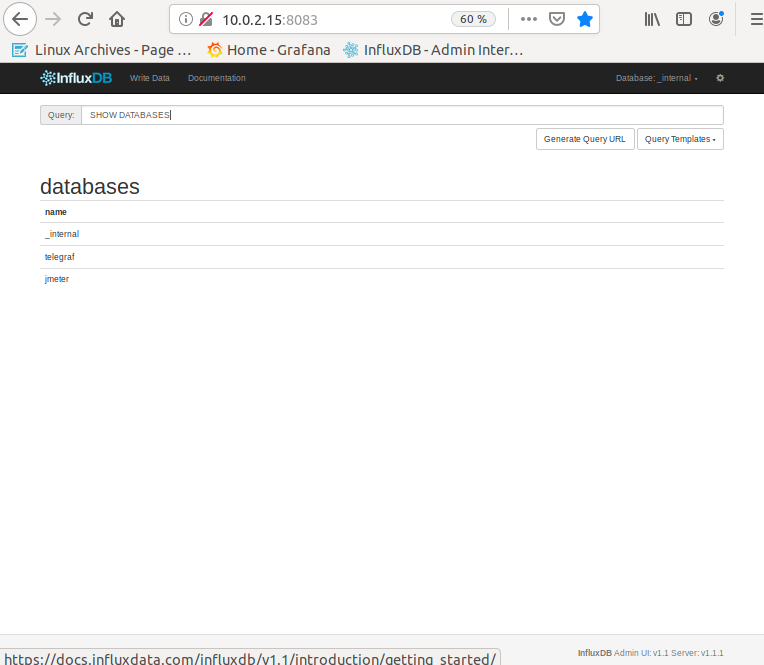The image size is (764, 665).
Task: Expand the Database: _internal dropdown
Action: 656,78
